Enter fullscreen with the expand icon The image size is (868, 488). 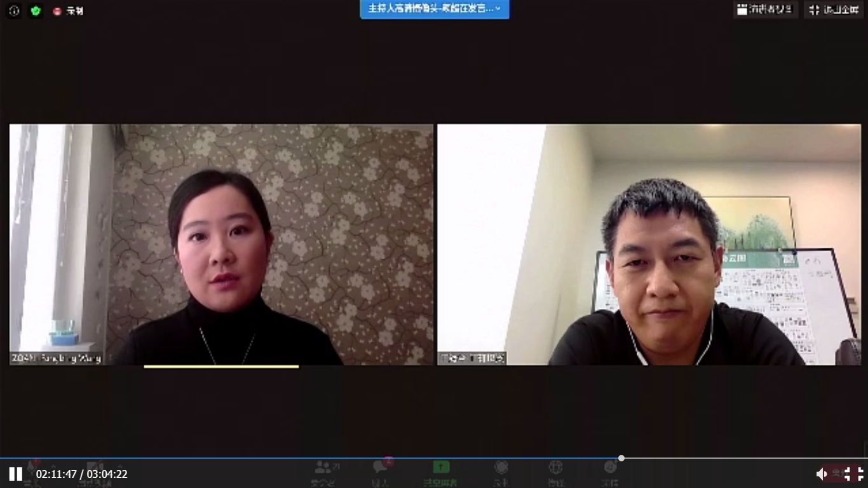pyautogui.click(x=854, y=474)
